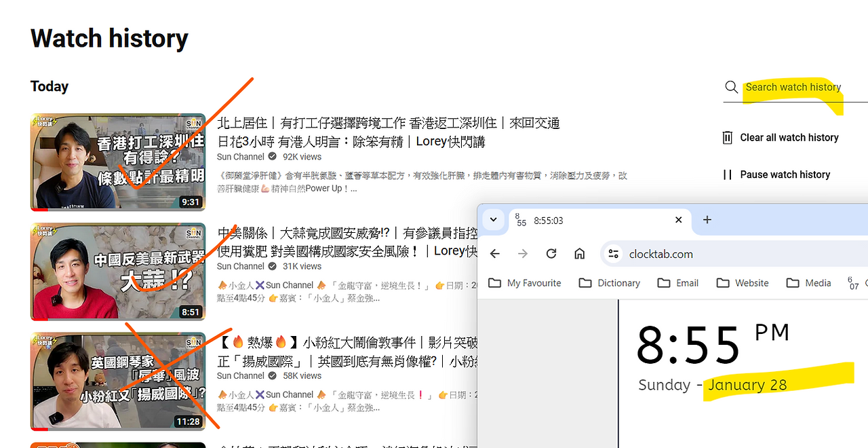
Task: Open the 8:51 garlic video thumbnail
Action: tap(118, 272)
